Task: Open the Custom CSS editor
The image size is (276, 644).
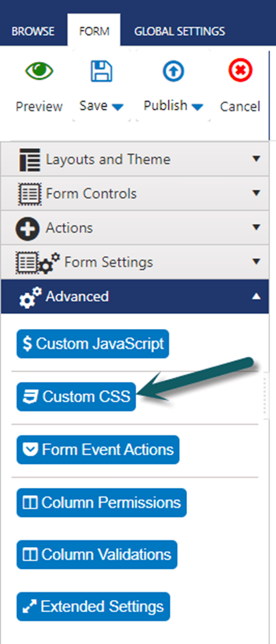Action: coord(76,396)
